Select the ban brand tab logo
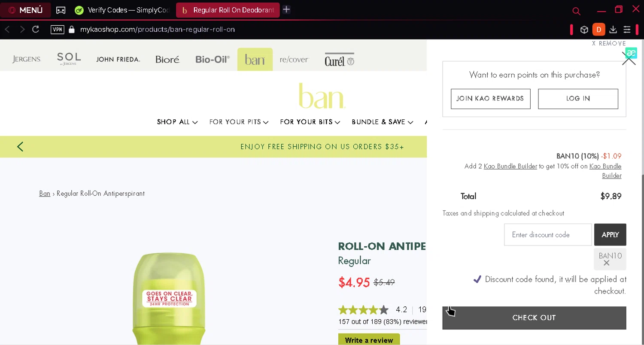 255,59
